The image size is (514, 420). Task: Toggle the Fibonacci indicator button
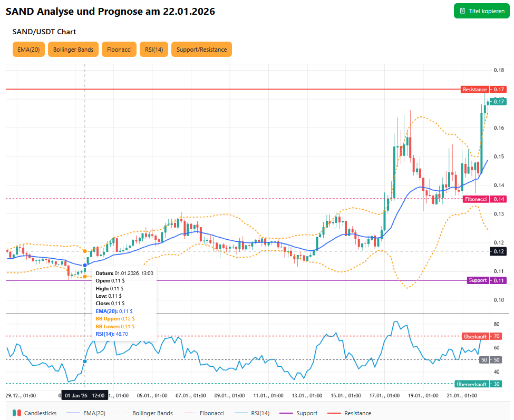[x=119, y=50]
